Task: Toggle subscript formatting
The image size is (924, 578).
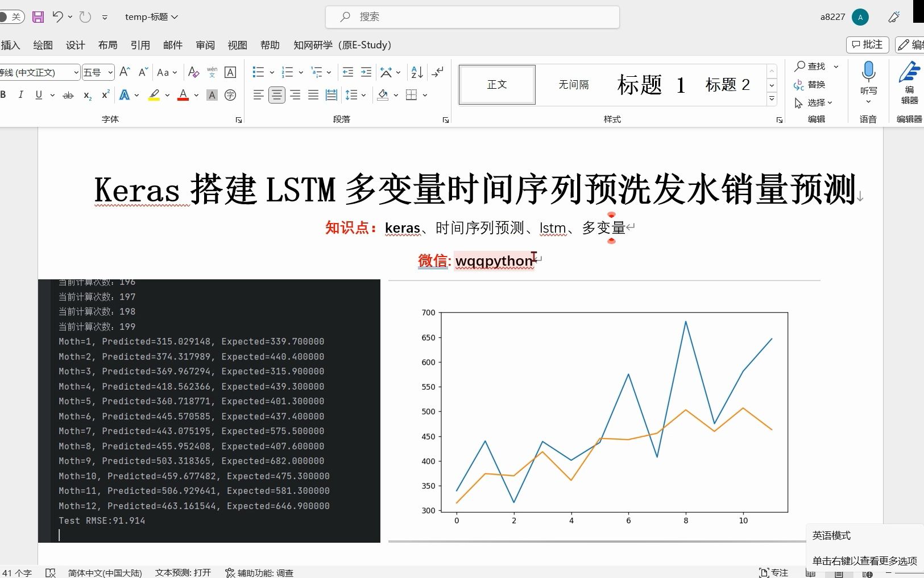Action: 87,95
